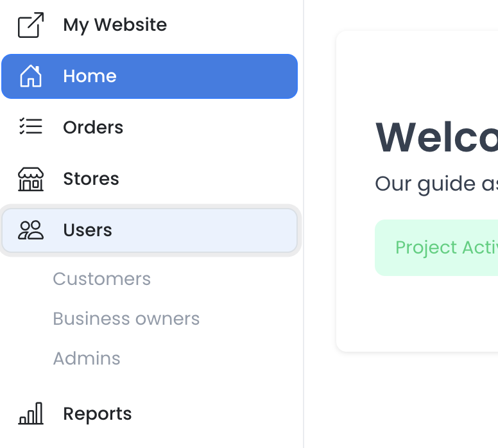Open the Business owners sub-item
Screen dimensions: 498x448
(126, 319)
